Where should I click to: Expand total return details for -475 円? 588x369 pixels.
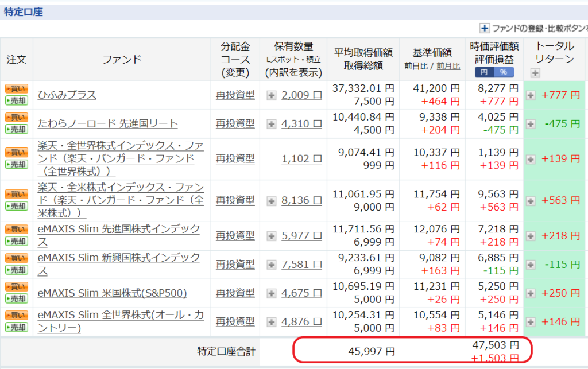coord(531,123)
